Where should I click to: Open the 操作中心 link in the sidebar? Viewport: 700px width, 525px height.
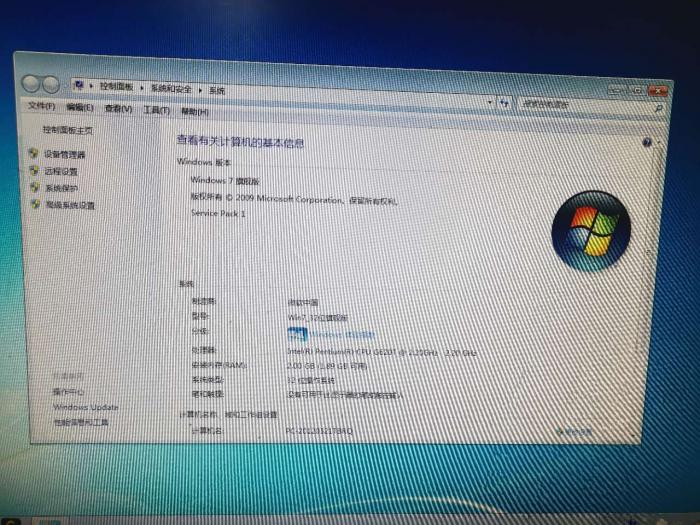pos(68,392)
